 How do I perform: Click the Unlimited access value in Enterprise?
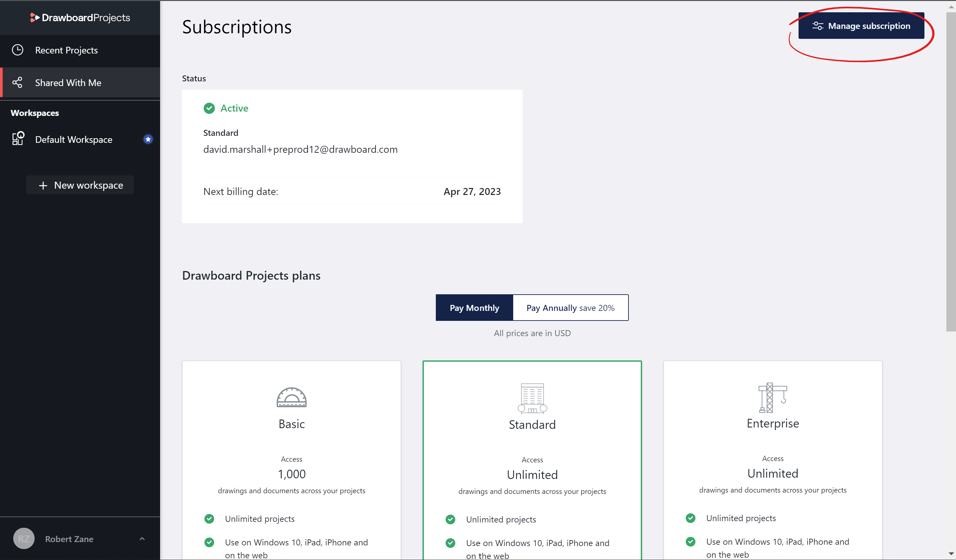(x=773, y=474)
